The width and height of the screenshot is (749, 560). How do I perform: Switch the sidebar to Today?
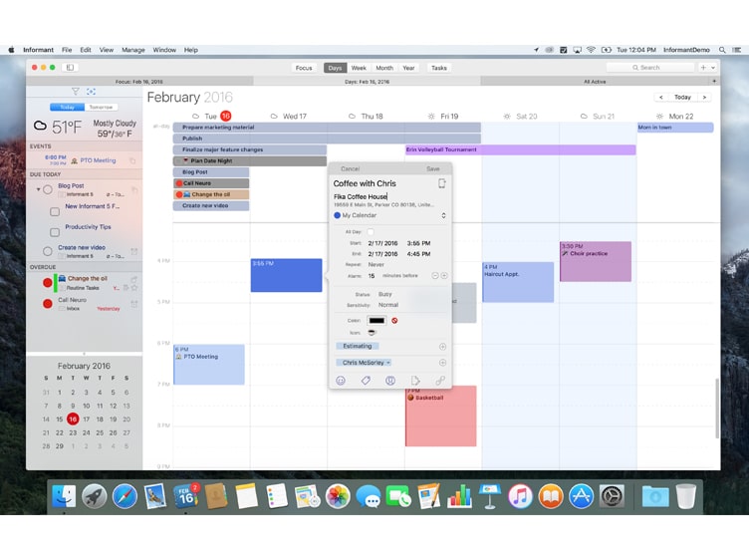pos(67,107)
